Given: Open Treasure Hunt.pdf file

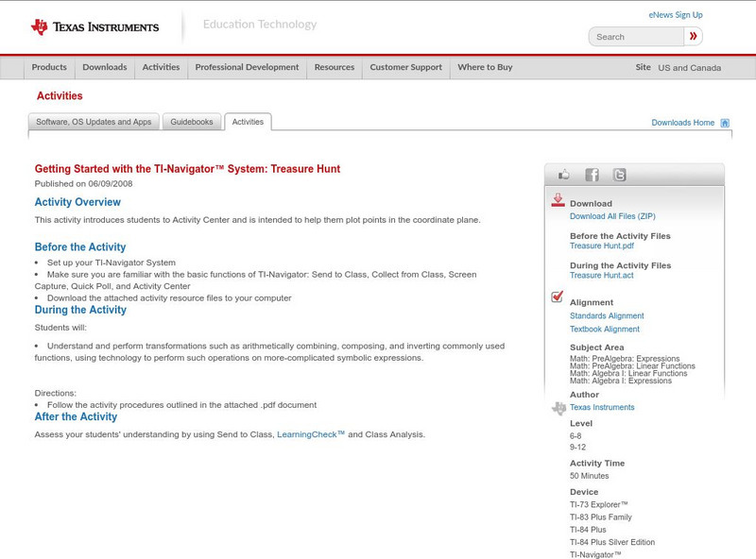Looking at the screenshot, I should coord(602,246).
